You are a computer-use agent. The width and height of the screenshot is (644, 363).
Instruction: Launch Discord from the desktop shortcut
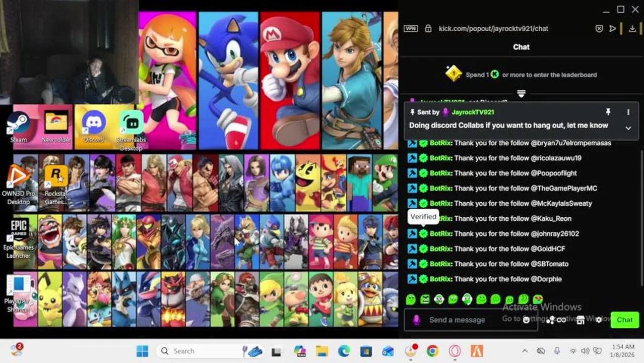[x=94, y=127]
